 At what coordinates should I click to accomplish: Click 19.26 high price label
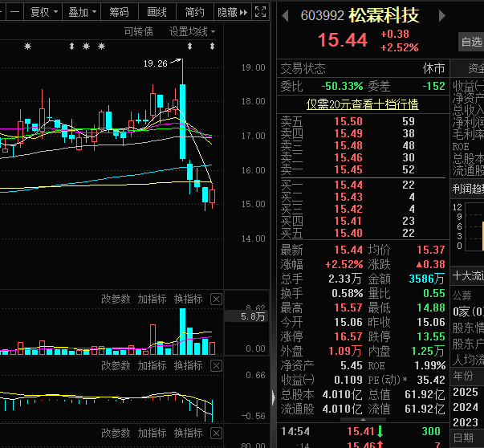pyautogui.click(x=155, y=63)
